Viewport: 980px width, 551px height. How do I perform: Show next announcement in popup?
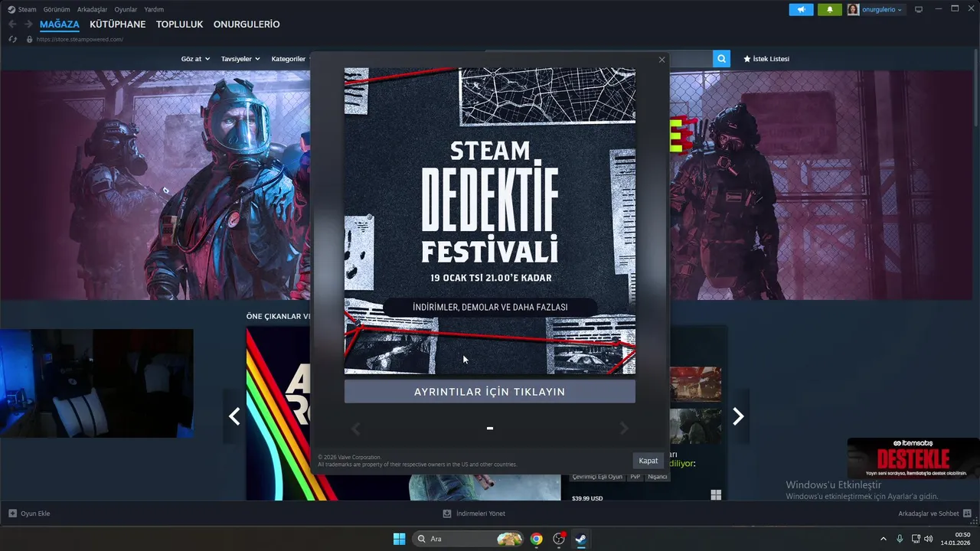(624, 429)
